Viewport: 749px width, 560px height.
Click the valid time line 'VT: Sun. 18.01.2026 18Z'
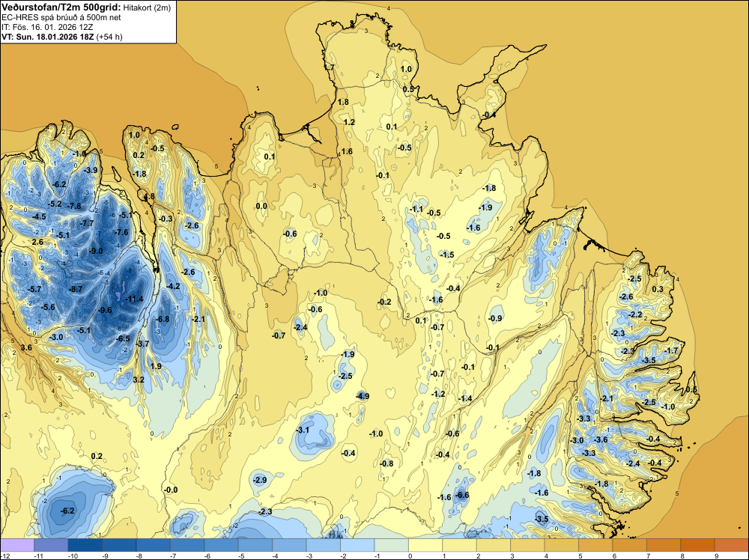click(47, 37)
